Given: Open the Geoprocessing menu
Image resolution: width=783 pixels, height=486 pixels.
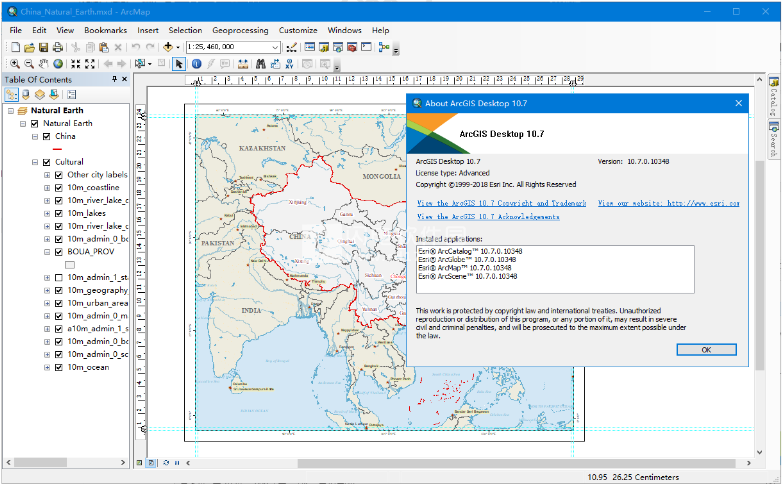Looking at the screenshot, I should [240, 30].
